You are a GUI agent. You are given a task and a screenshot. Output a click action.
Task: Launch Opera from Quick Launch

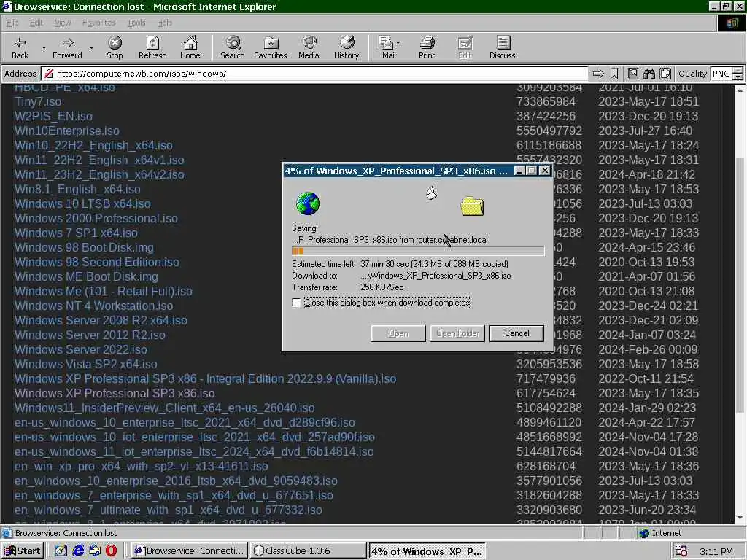tap(111, 551)
